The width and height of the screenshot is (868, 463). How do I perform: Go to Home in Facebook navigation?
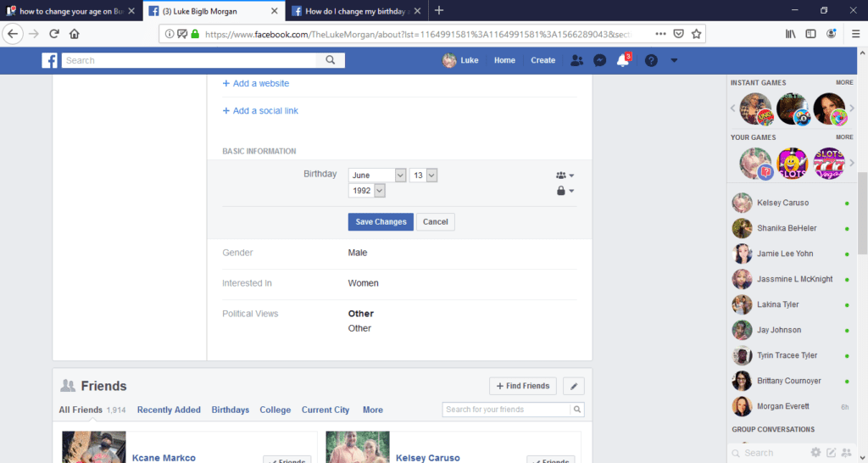pos(504,60)
